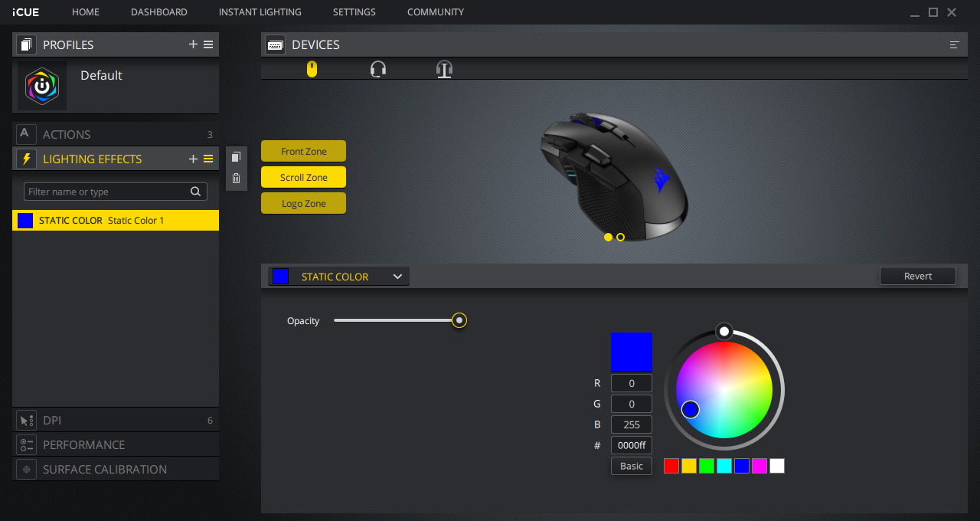Click the blue marker on color wheel
The width and height of the screenshot is (980, 521).
pyautogui.click(x=691, y=409)
